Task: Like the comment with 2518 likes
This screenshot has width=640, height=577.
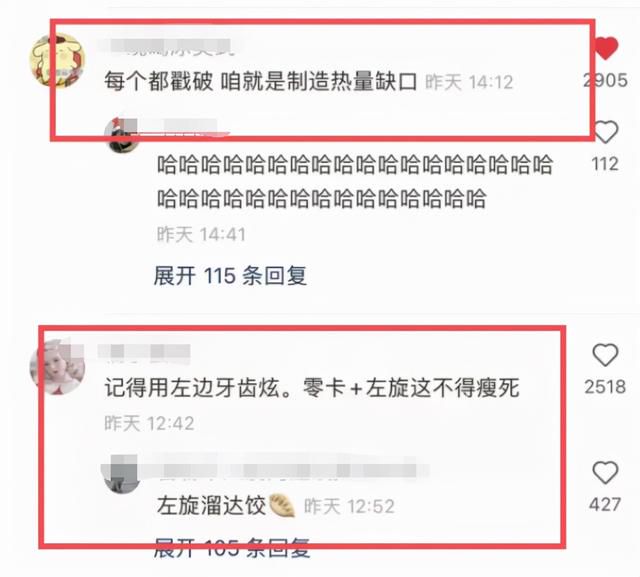Action: (x=605, y=355)
